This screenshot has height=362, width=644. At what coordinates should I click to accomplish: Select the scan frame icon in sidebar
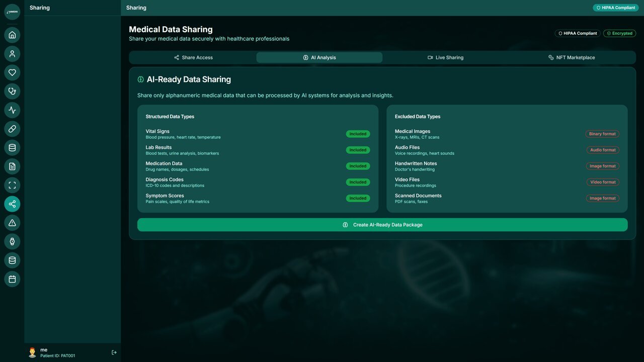[x=12, y=185]
